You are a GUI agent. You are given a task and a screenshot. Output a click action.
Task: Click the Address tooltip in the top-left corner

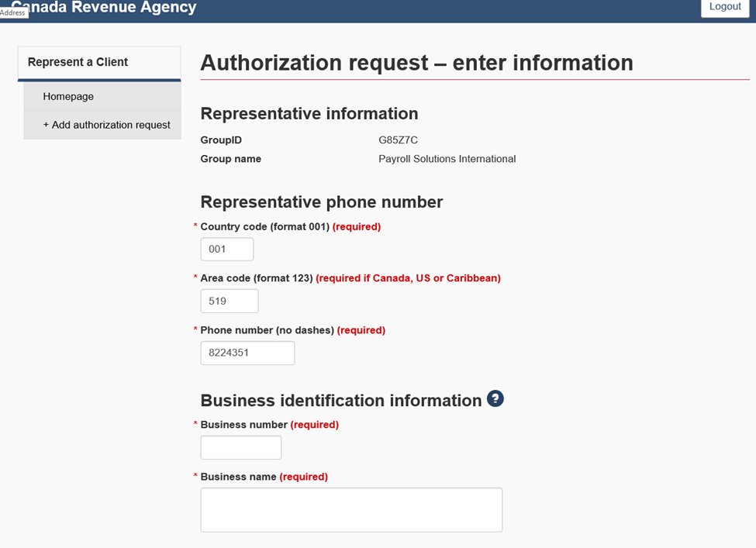pos(13,12)
